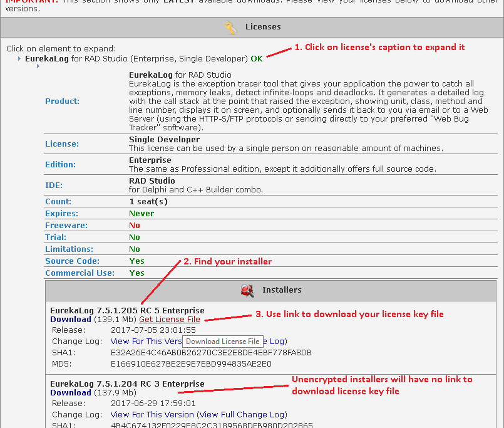Viewport: 504px width, 428px height.
Task: Click the EurekaLog for RAD Studio product name
Action: click(x=180, y=75)
